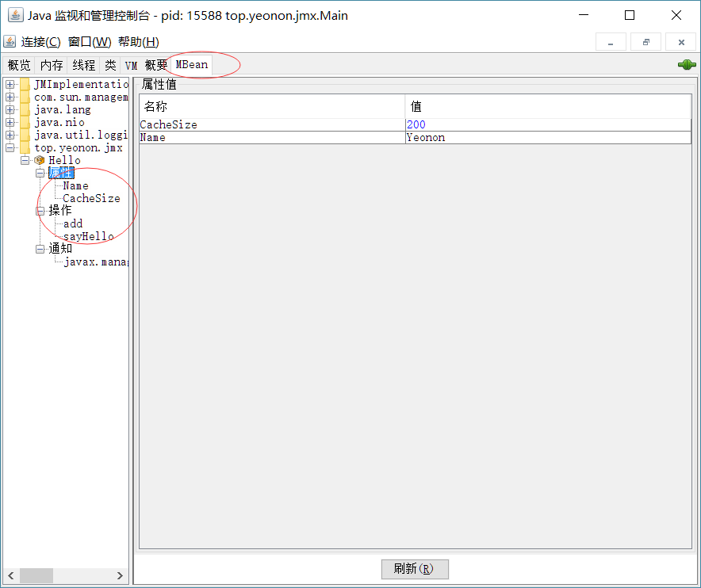This screenshot has width=701, height=588.
Task: Select the javax.management notification item
Action: pyautogui.click(x=96, y=262)
